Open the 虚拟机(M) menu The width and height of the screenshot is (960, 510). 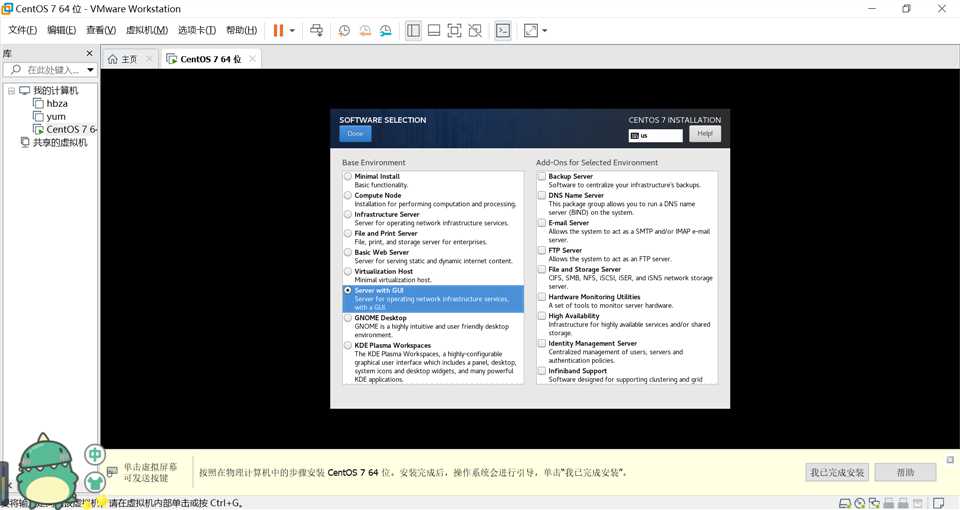point(147,30)
